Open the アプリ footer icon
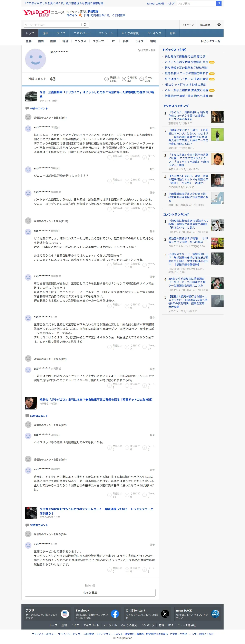The height and width of the screenshot is (644, 245). click(65, 614)
